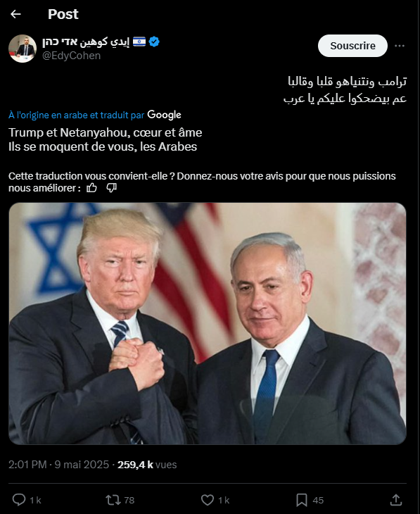The image size is (420, 514).
Task: Open replies with the comment icon
Action: (19, 500)
